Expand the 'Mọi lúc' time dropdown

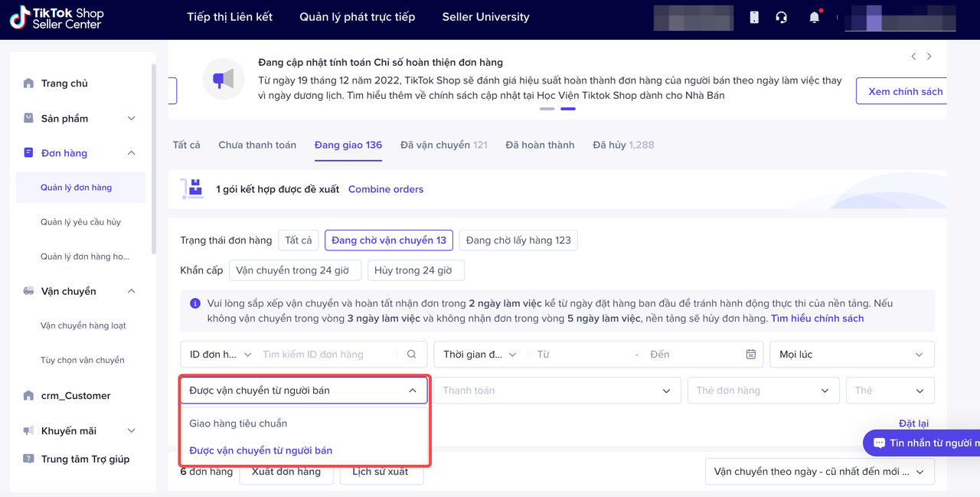pos(851,355)
